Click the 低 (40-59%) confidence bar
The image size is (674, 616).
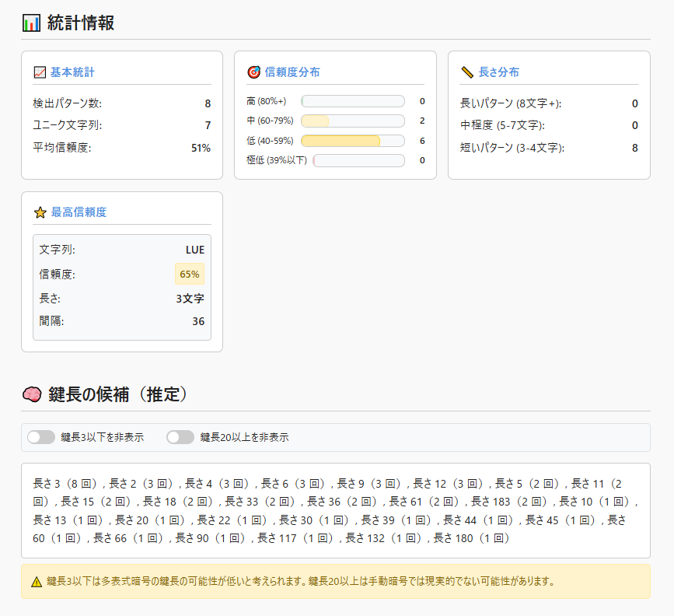pos(352,141)
